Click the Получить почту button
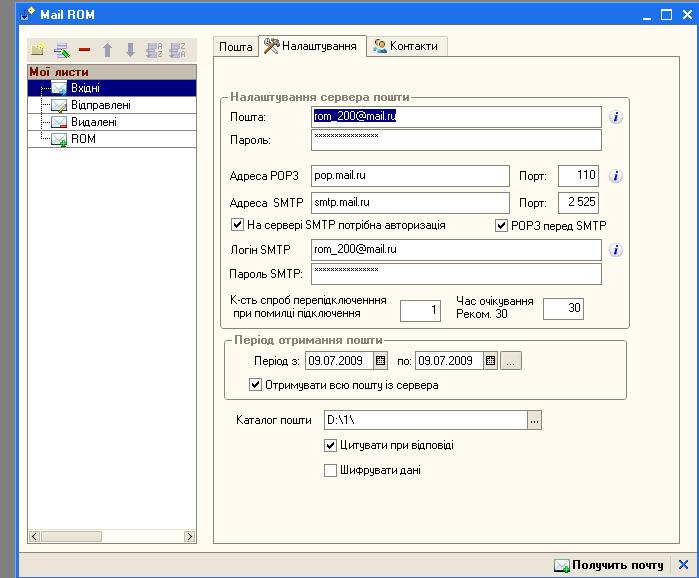This screenshot has width=699, height=578. click(x=609, y=565)
